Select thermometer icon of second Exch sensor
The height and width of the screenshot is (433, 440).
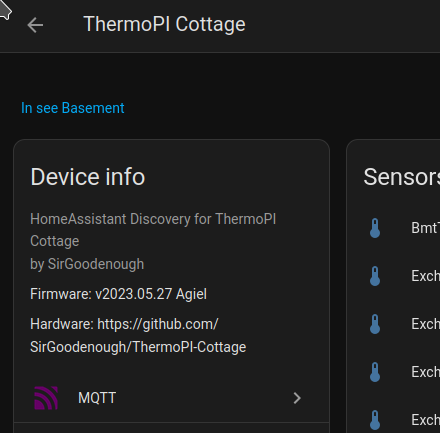[375, 324]
